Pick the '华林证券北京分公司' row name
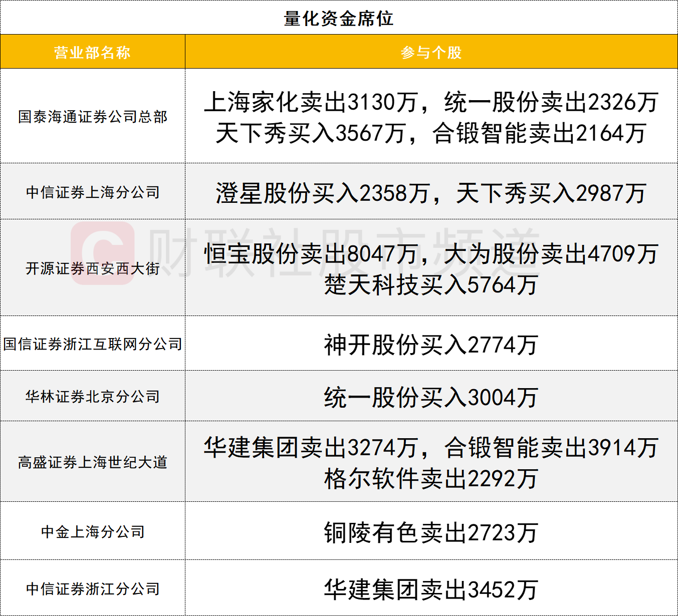This screenshot has height=616, width=678. pos(93,397)
